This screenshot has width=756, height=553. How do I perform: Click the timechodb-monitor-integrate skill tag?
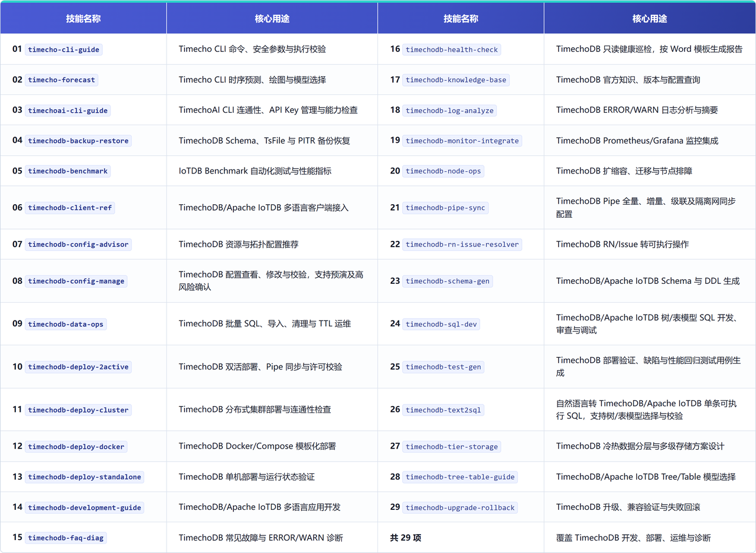462,141
